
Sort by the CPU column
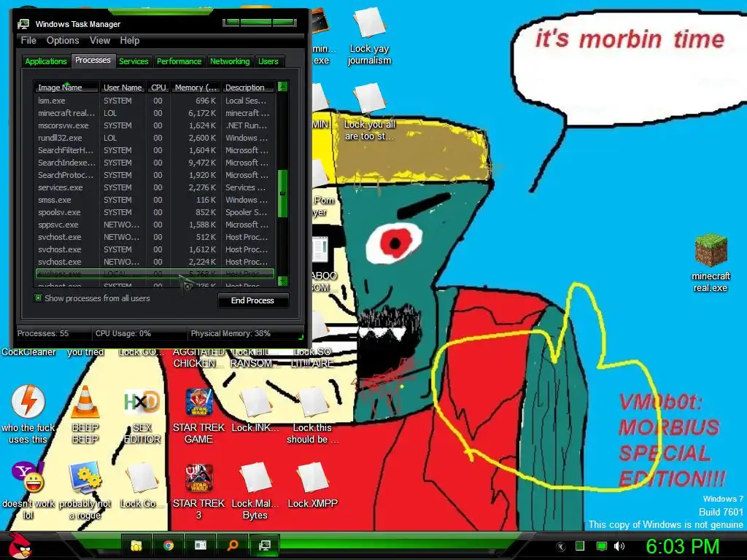(x=158, y=87)
